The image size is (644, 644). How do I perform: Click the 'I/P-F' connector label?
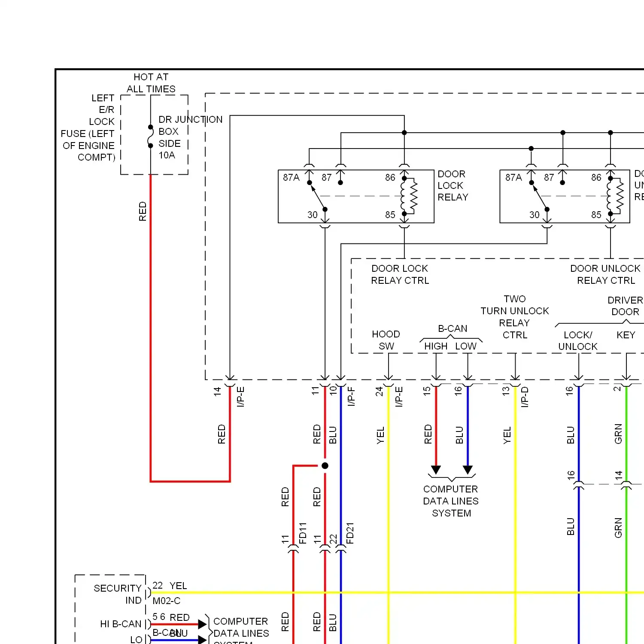(x=351, y=396)
